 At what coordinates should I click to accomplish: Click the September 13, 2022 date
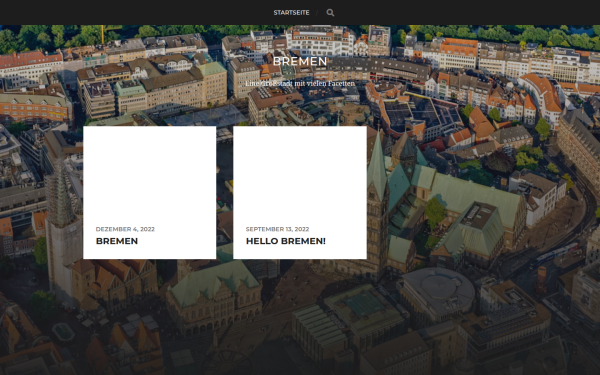click(x=277, y=229)
